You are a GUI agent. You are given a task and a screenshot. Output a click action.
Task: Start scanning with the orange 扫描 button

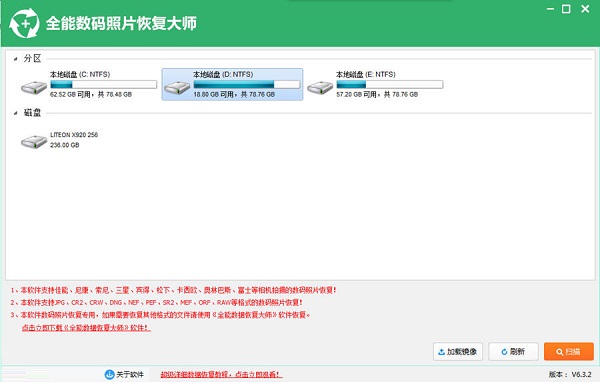569,351
